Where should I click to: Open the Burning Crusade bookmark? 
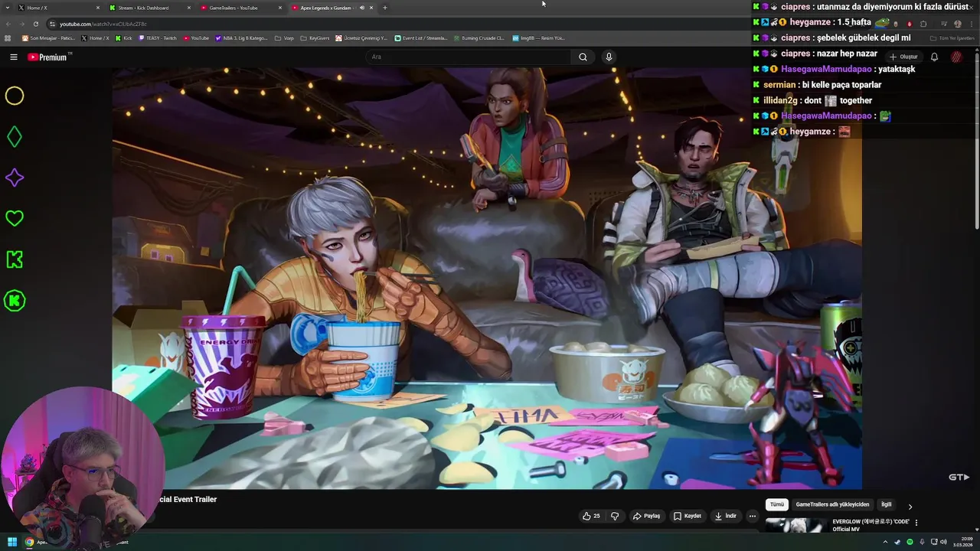tap(479, 37)
